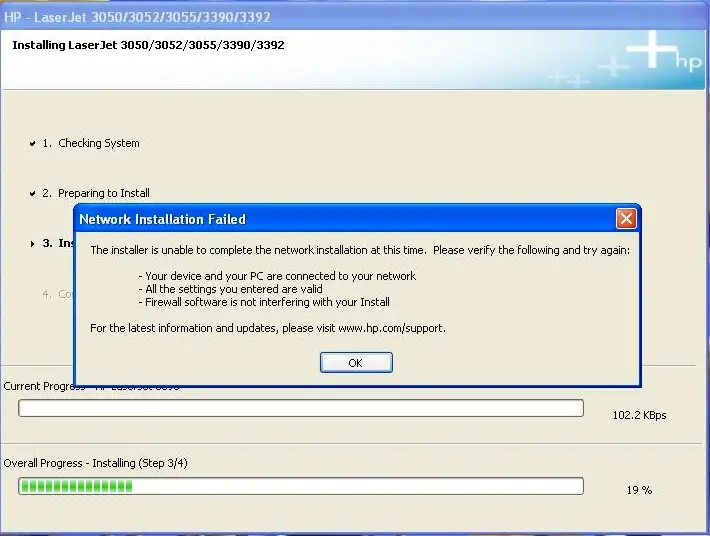Click the arrow marker beside step 3
The width and height of the screenshot is (710, 536).
click(32, 244)
